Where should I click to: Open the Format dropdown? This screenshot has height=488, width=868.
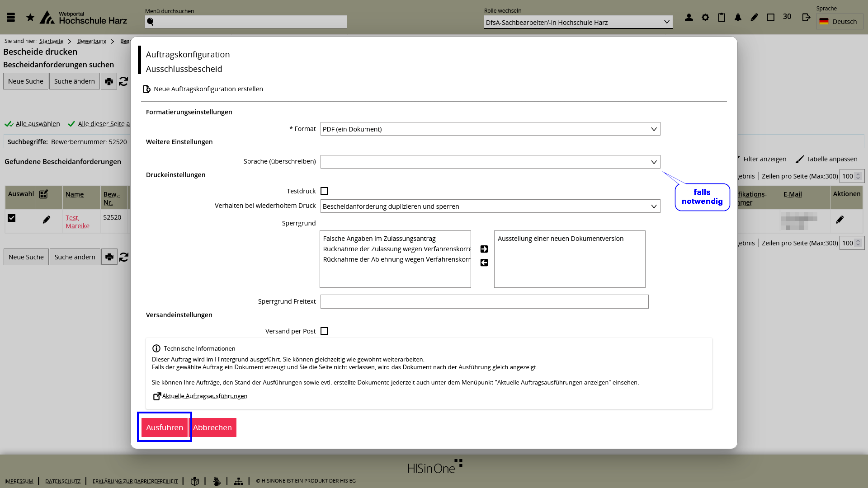click(x=490, y=129)
